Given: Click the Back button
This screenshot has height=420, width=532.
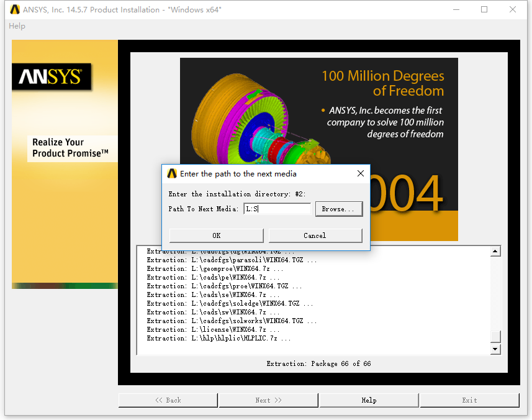Looking at the screenshot, I should pos(168,400).
